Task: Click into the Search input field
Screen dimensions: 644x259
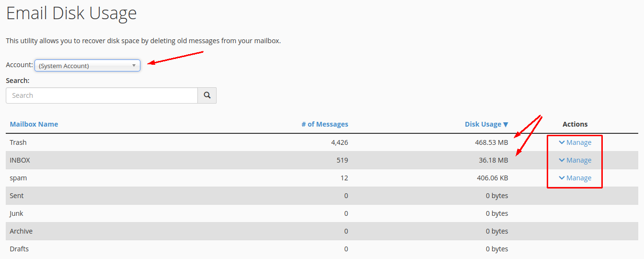Action: pyautogui.click(x=102, y=95)
